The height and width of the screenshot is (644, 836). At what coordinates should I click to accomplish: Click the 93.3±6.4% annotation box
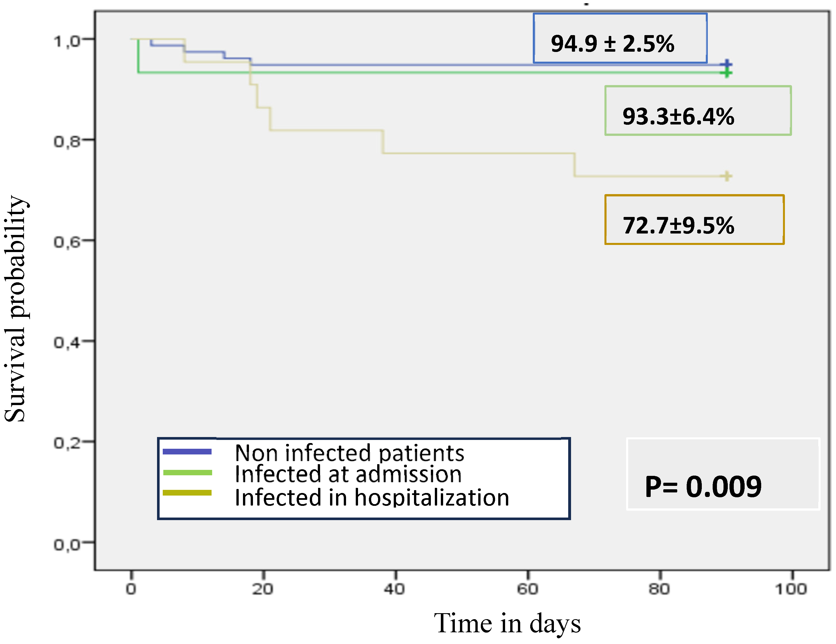coord(698,111)
